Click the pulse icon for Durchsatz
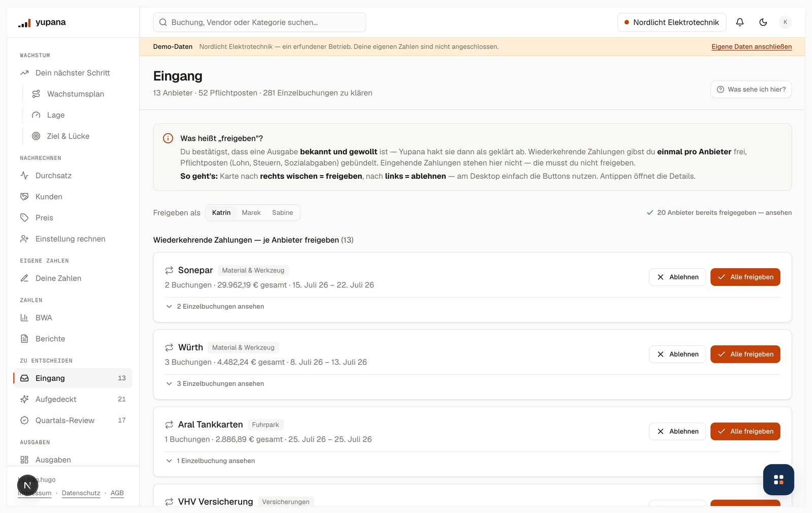 [24, 176]
